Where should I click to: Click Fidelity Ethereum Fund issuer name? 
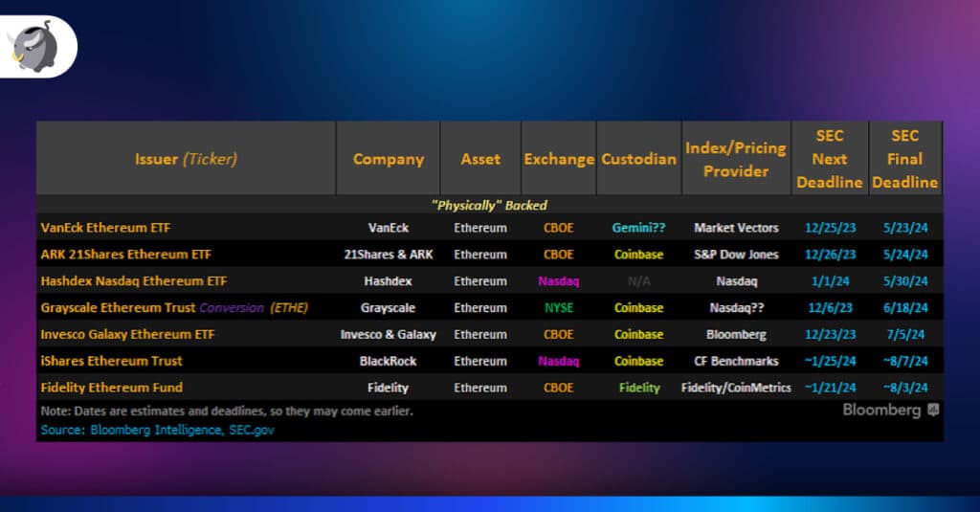click(x=112, y=388)
